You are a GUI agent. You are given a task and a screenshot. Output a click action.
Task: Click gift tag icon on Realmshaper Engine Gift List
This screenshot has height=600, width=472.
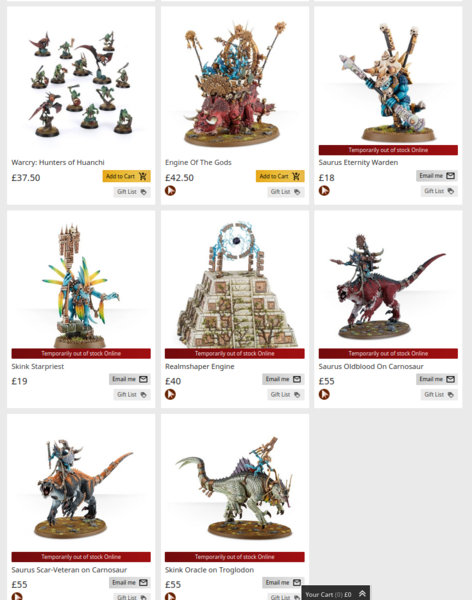[x=297, y=395]
